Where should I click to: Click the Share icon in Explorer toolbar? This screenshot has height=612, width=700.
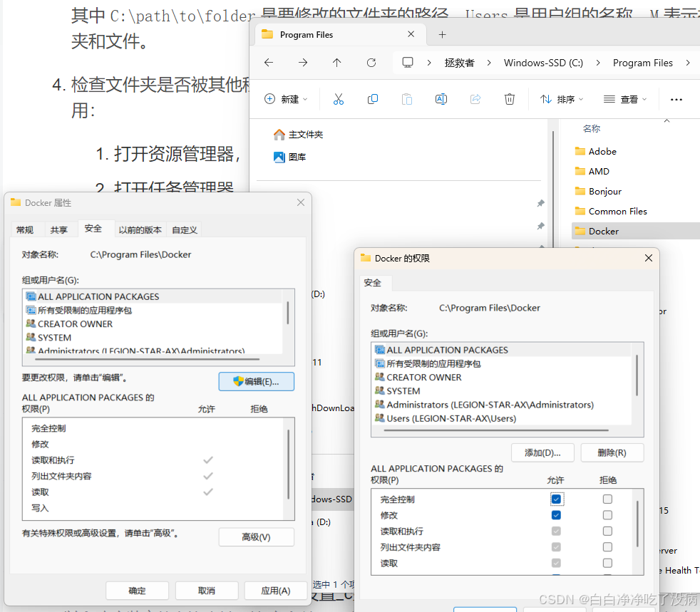coord(475,99)
